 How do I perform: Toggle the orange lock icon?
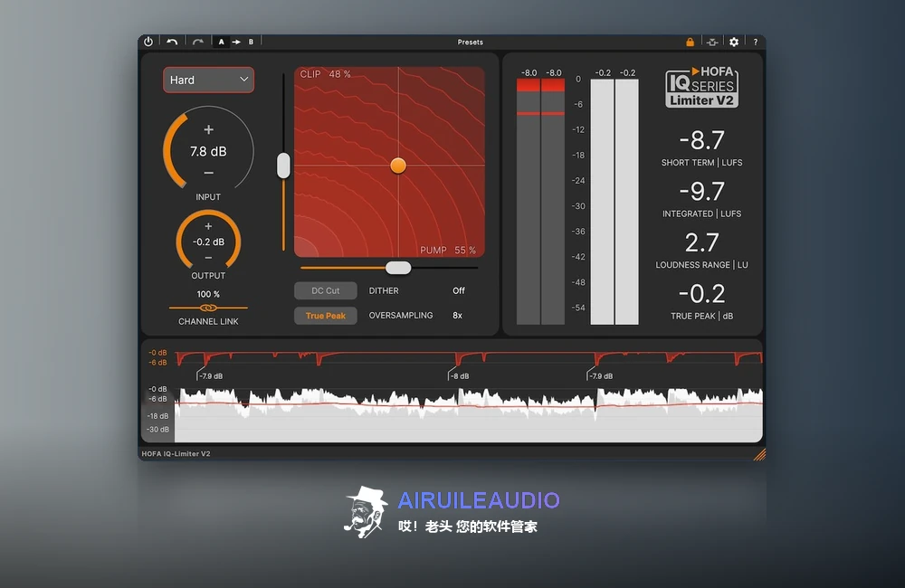tap(690, 42)
